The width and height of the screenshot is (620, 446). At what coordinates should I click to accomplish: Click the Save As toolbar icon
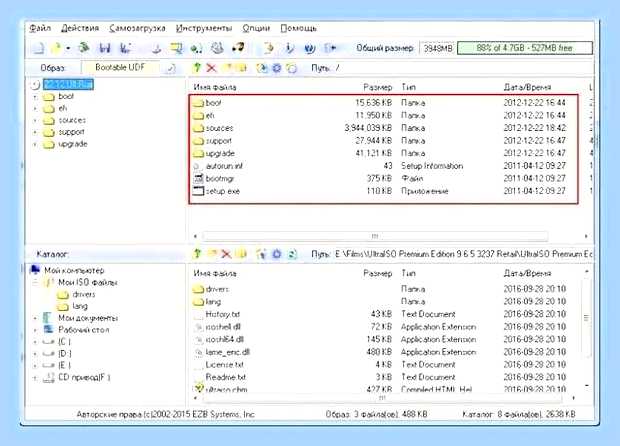(126, 48)
